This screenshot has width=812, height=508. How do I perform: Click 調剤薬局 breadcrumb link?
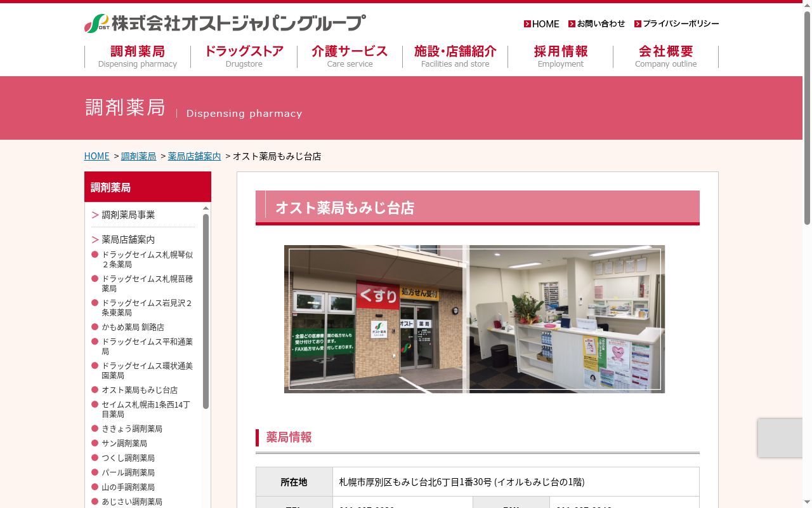coord(138,156)
